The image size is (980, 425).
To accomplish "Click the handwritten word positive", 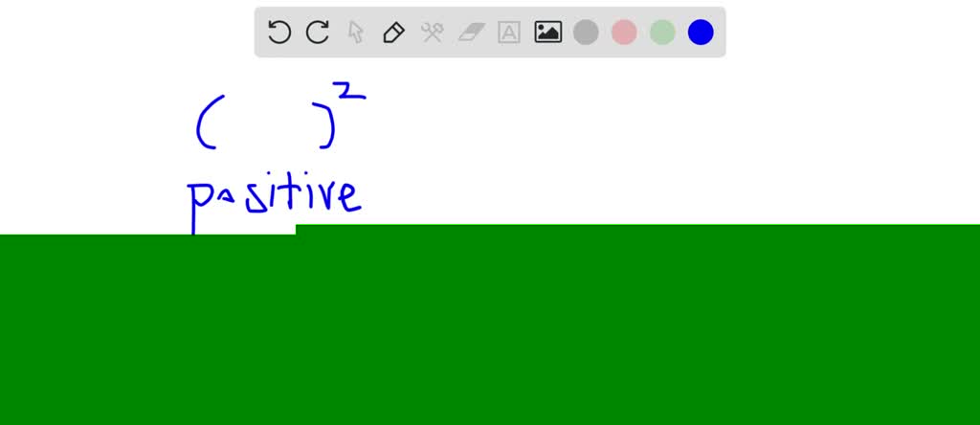I will pyautogui.click(x=275, y=200).
